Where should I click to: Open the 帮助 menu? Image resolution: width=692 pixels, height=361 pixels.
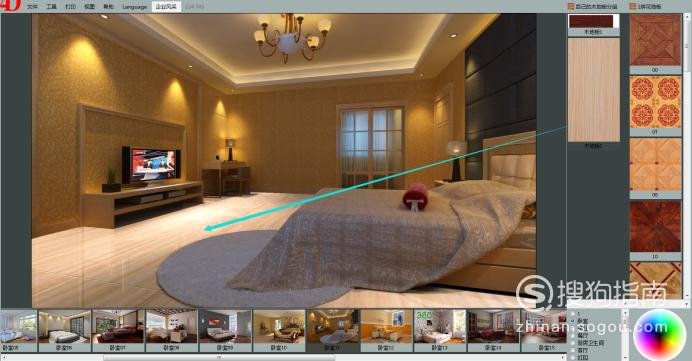[x=108, y=7]
